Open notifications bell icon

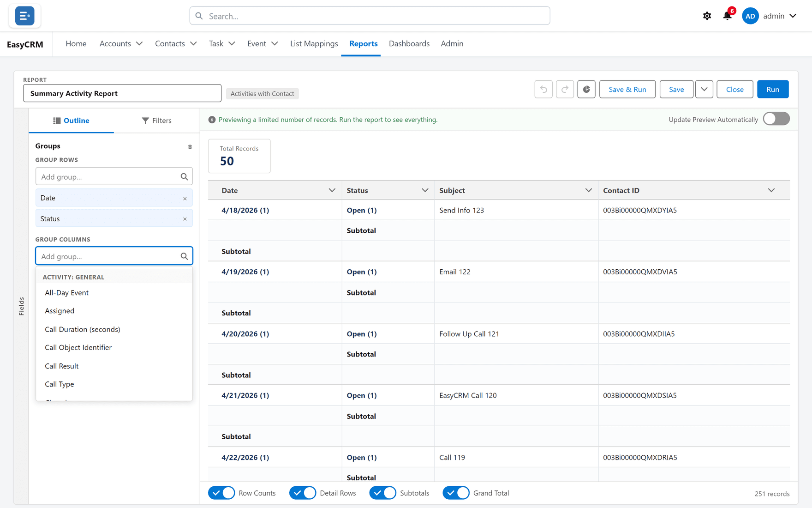[727, 16]
